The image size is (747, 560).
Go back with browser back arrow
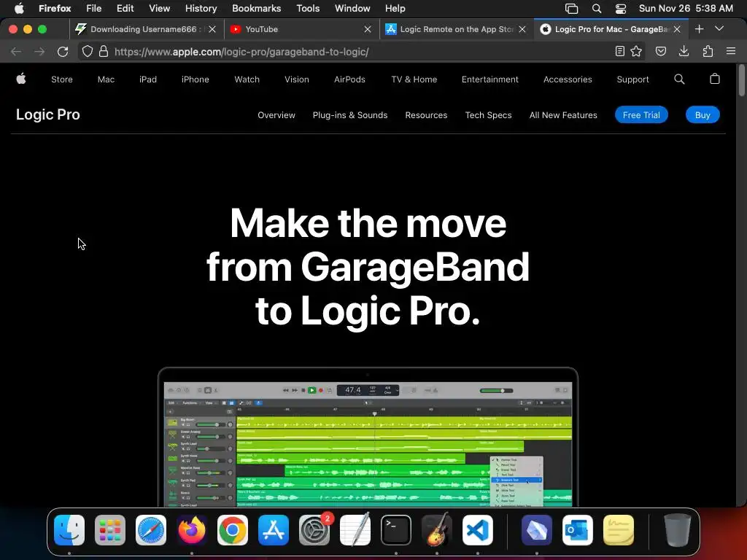coord(16,52)
